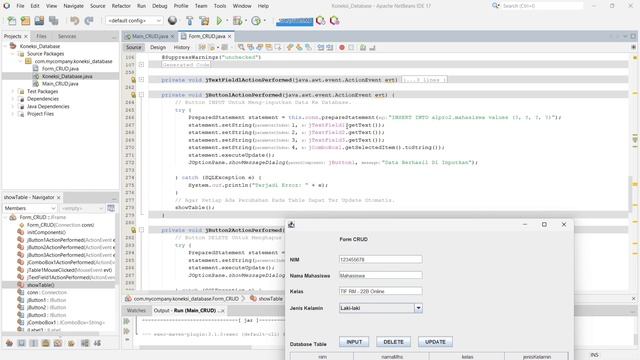
Task: Toggle the Show Inherited Members navigator filter
Action: click(9, 343)
